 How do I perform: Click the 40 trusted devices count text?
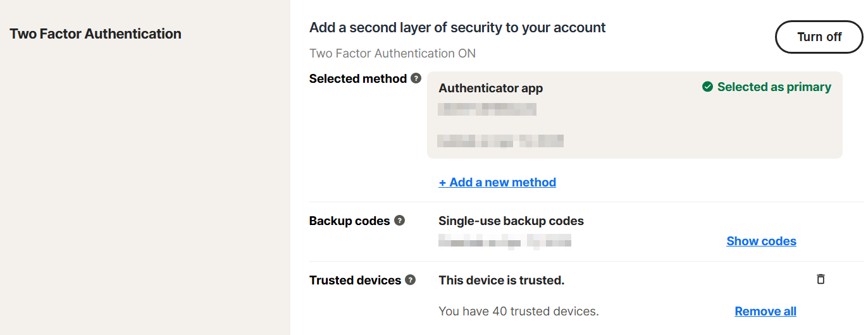pos(519,311)
